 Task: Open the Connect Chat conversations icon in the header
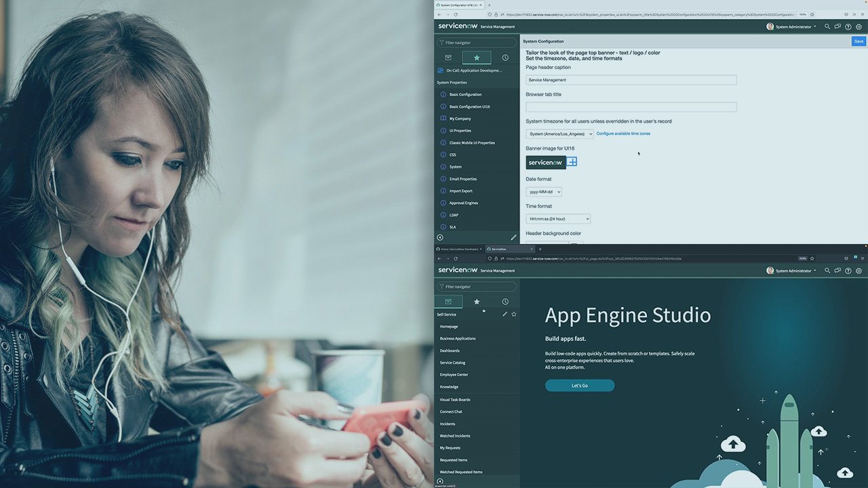click(x=837, y=26)
